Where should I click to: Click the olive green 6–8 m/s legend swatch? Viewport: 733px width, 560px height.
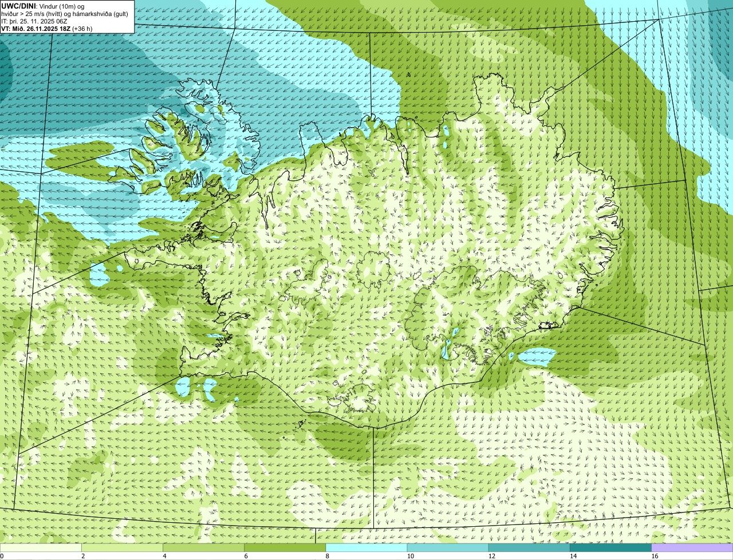point(285,548)
